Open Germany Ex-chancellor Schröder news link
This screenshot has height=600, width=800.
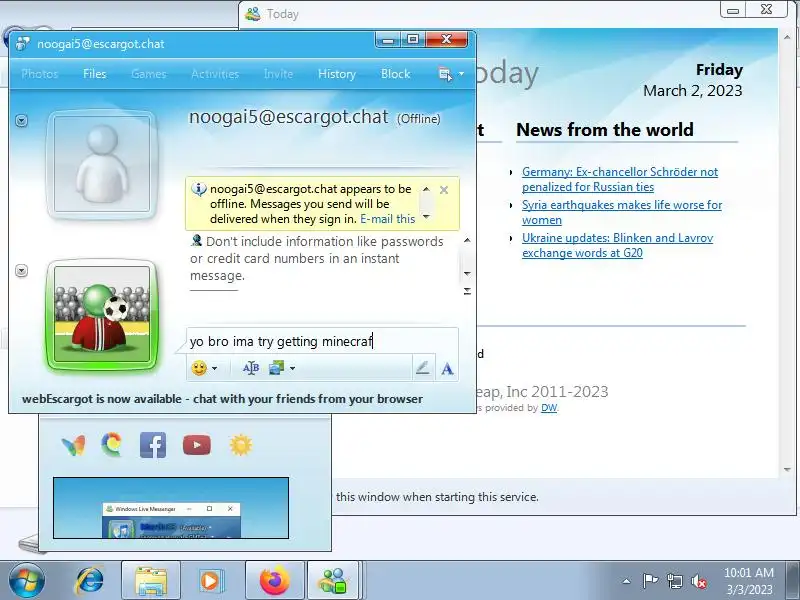(x=620, y=179)
